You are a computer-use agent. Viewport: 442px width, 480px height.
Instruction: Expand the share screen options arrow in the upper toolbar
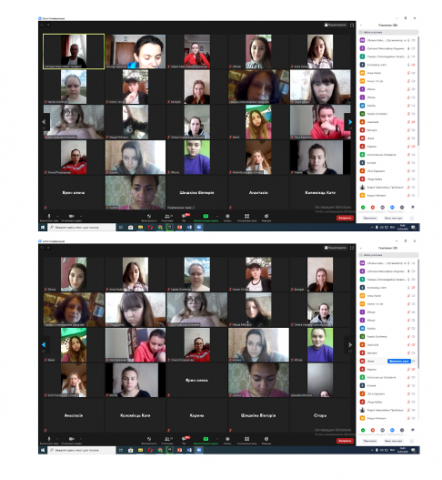(x=217, y=216)
